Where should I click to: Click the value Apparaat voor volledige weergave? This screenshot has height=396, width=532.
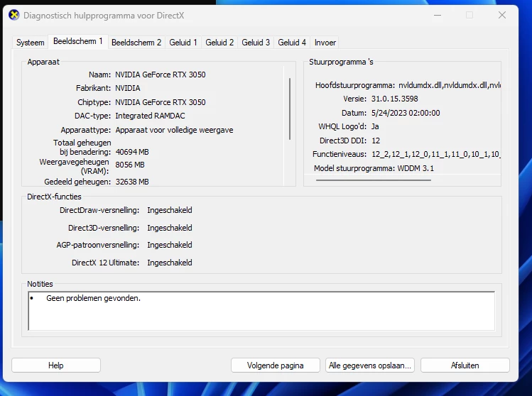click(x=175, y=130)
